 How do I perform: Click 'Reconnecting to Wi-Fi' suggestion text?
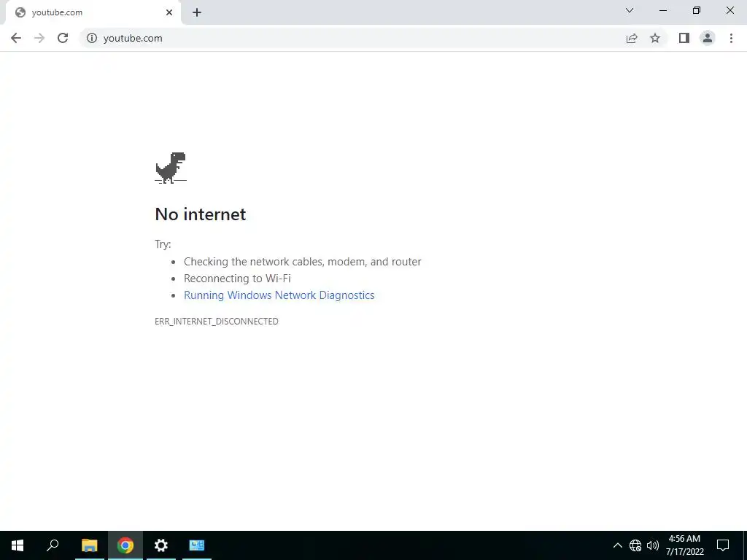pos(237,279)
